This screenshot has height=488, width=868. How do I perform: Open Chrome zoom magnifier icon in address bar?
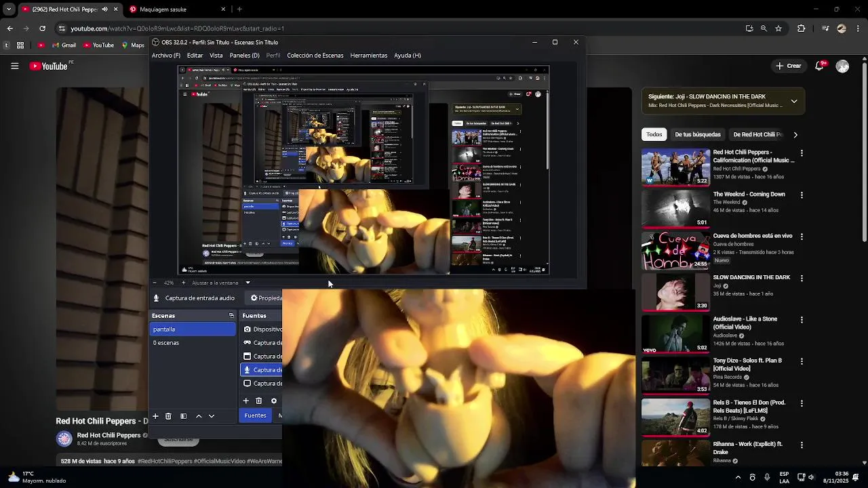[x=764, y=28]
